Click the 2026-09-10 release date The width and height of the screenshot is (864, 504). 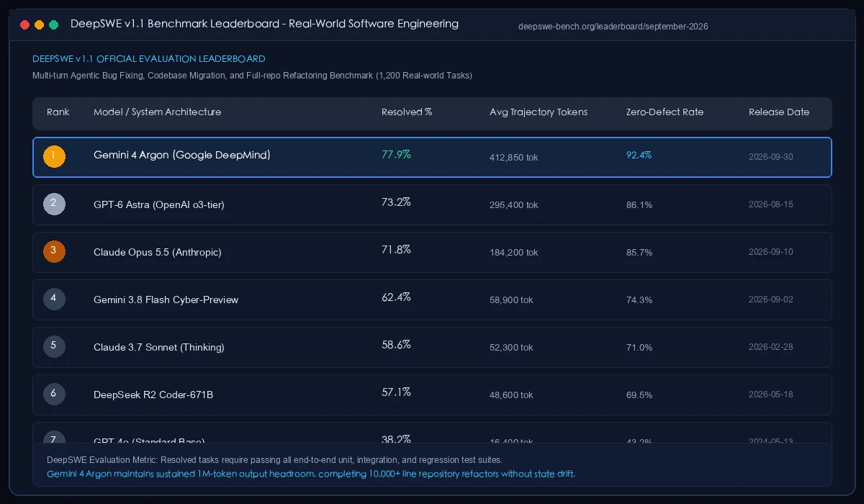(x=771, y=252)
